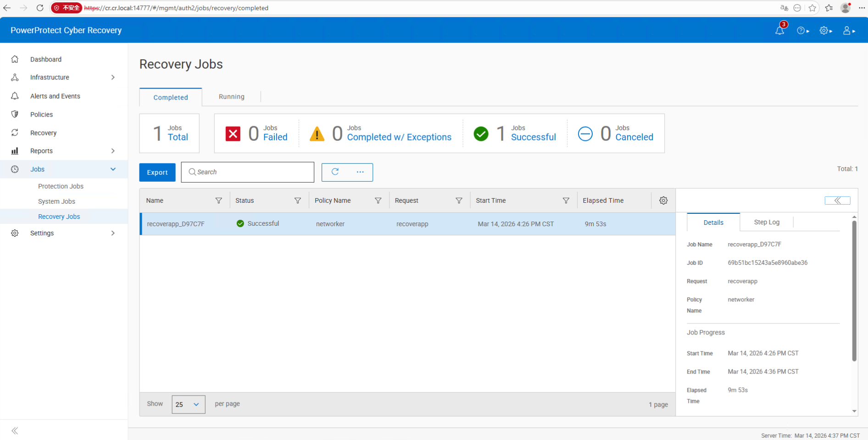
Task: Filter the Name column
Action: coord(219,201)
